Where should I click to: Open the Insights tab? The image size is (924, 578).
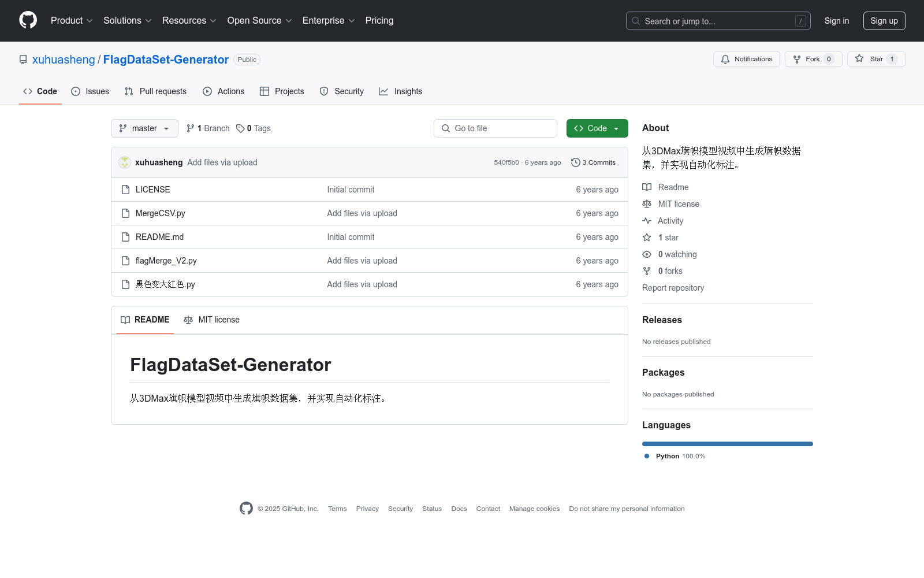tap(401, 91)
